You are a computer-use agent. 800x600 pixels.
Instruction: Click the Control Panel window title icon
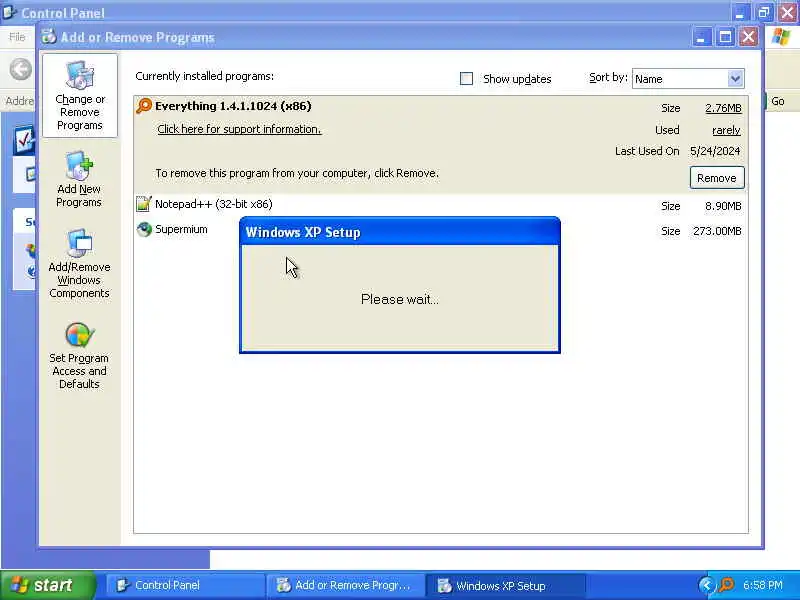pyautogui.click(x=9, y=12)
